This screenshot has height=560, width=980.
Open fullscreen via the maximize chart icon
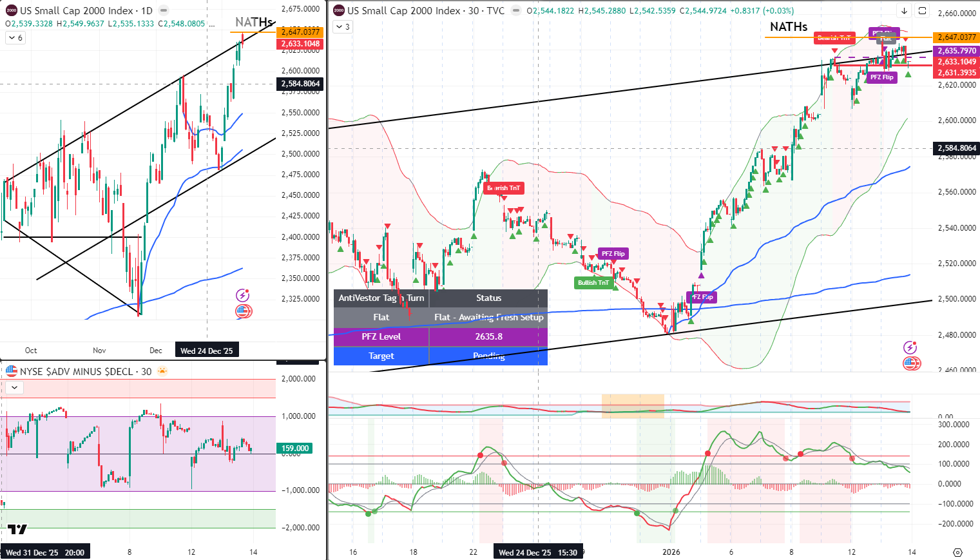[923, 11]
